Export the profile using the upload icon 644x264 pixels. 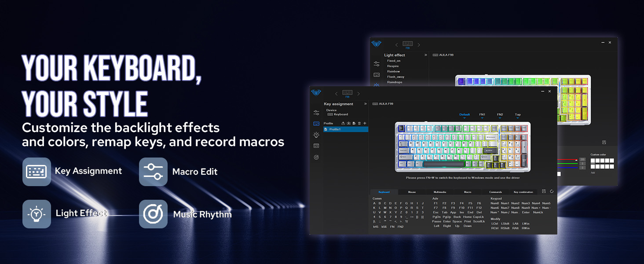coord(343,123)
